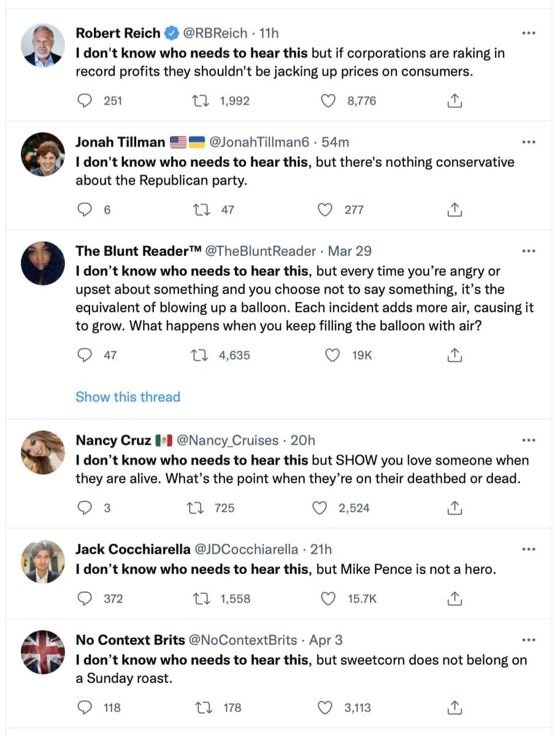Retweet Jack Cocchiarella's tweet
The width and height of the screenshot is (560, 736).
tap(201, 599)
